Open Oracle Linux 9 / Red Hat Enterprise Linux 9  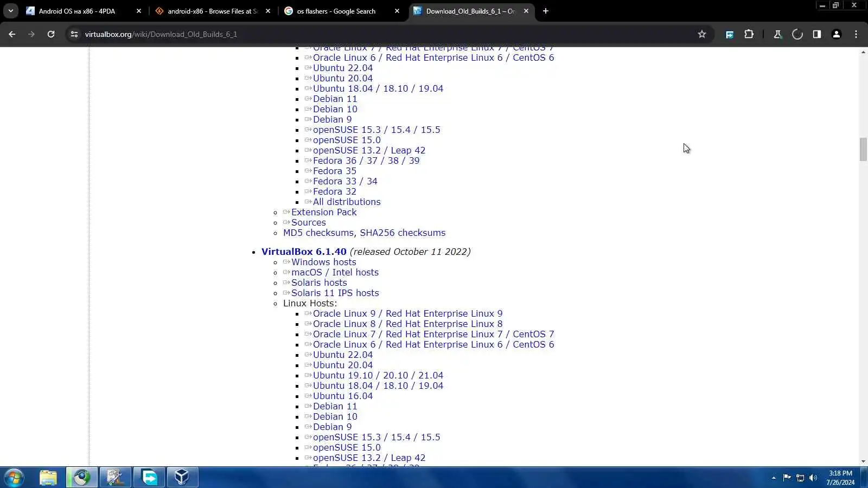[x=408, y=313]
